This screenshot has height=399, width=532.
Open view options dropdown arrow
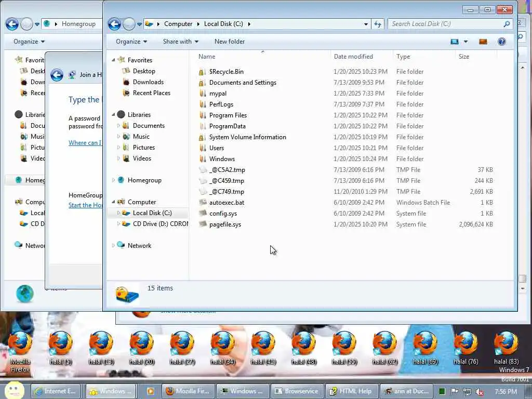click(x=465, y=42)
